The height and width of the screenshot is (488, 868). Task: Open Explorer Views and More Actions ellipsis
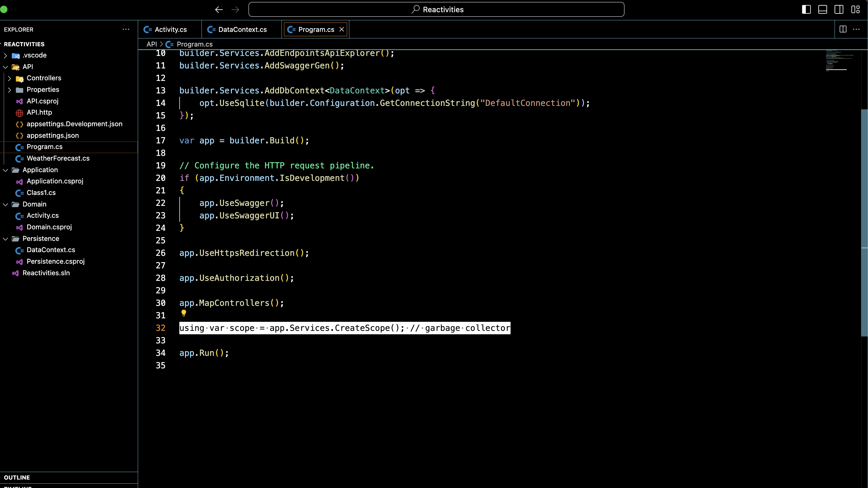[126, 29]
